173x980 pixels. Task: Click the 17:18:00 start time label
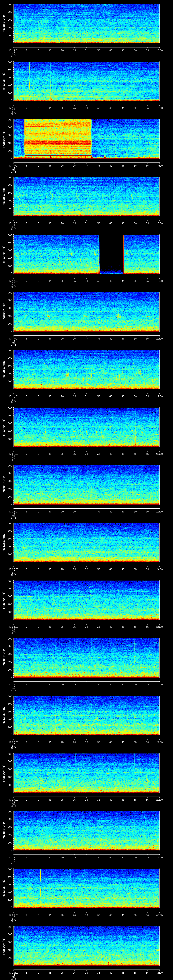(x=13, y=281)
